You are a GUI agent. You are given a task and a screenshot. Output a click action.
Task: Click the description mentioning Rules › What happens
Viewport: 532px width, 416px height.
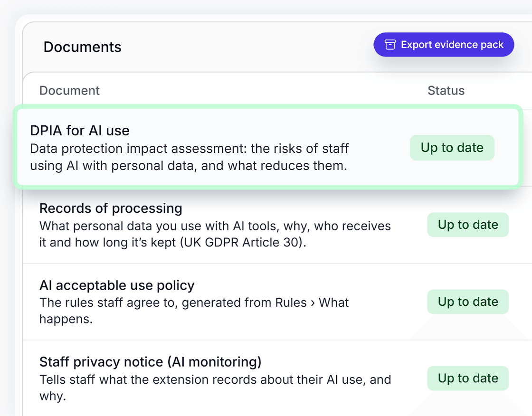point(194,311)
